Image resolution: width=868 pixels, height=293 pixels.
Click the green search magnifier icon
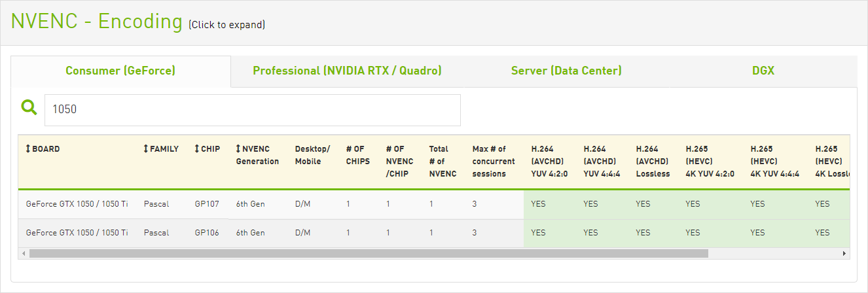pyautogui.click(x=29, y=108)
